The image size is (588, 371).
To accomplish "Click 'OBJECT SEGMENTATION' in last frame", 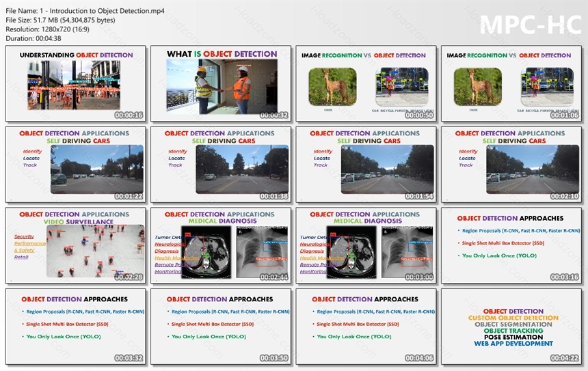I will (x=513, y=324).
